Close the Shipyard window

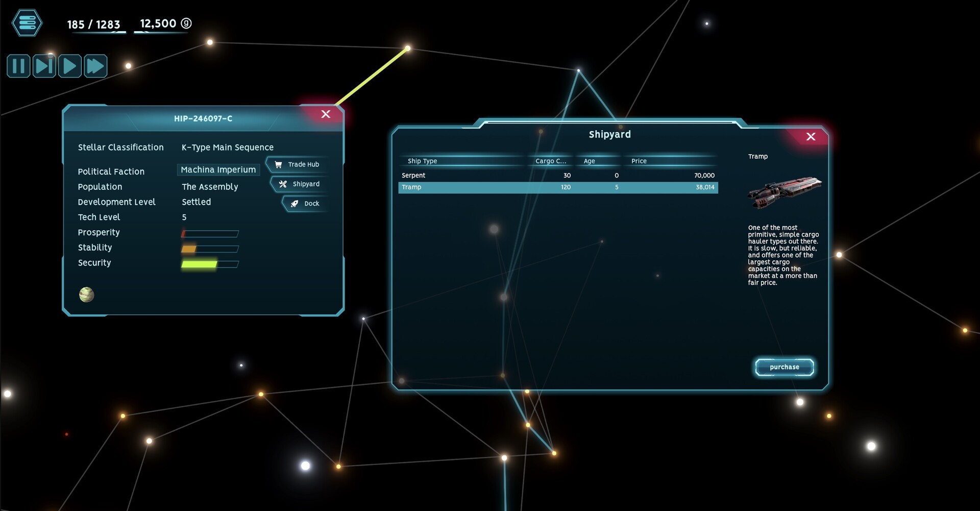(x=811, y=136)
